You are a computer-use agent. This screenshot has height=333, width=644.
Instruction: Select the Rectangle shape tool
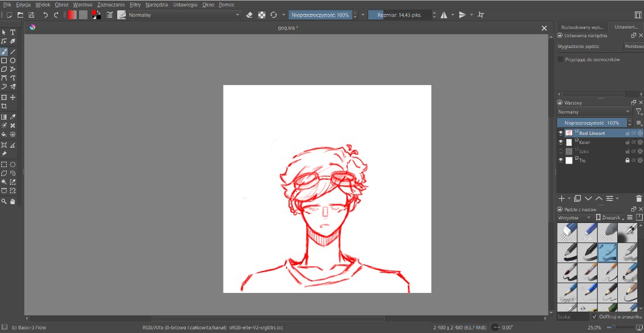(4, 61)
